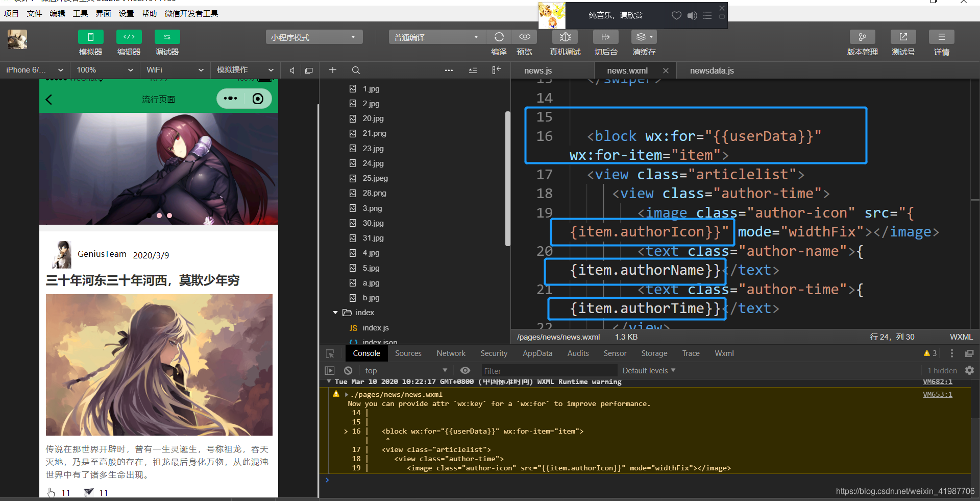Switch to the Wxml tab
The height and width of the screenshot is (501, 980).
point(724,353)
